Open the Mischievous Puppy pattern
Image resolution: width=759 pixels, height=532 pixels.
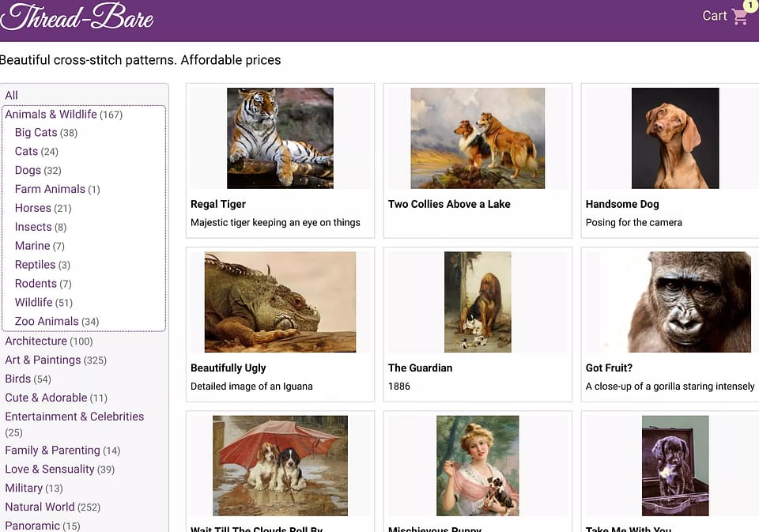(x=477, y=466)
